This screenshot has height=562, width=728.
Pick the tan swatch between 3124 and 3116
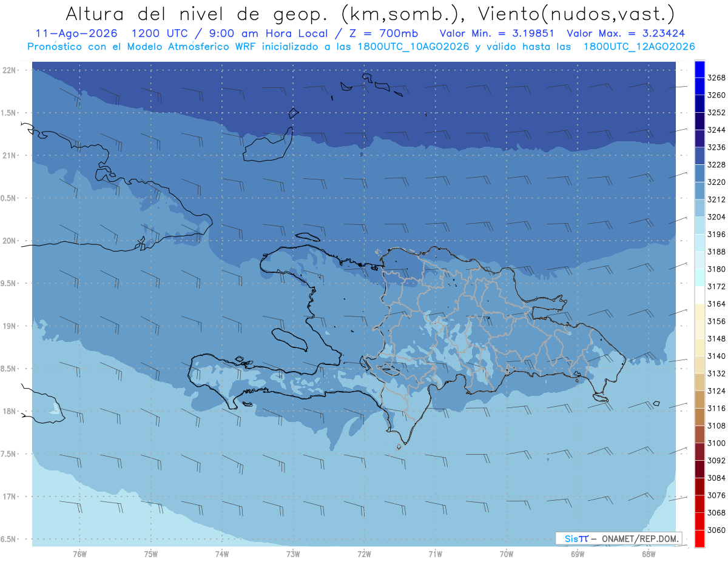pos(699,400)
